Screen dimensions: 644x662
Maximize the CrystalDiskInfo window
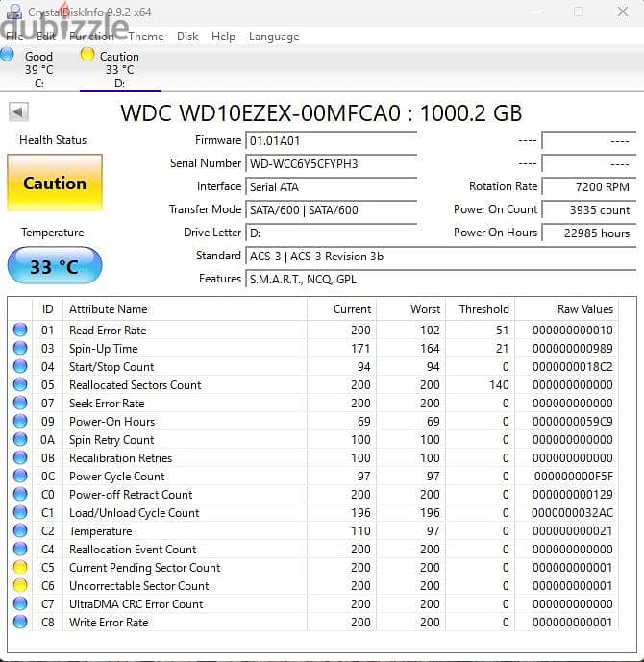tap(579, 12)
